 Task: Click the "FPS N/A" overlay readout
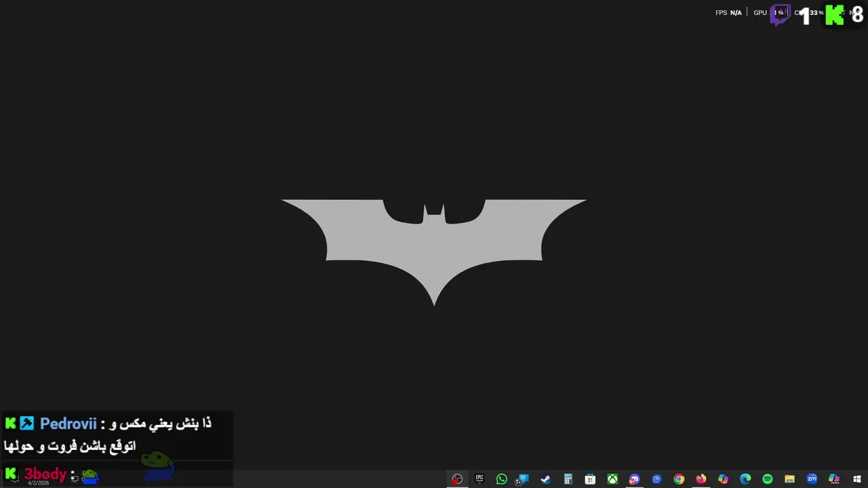728,13
